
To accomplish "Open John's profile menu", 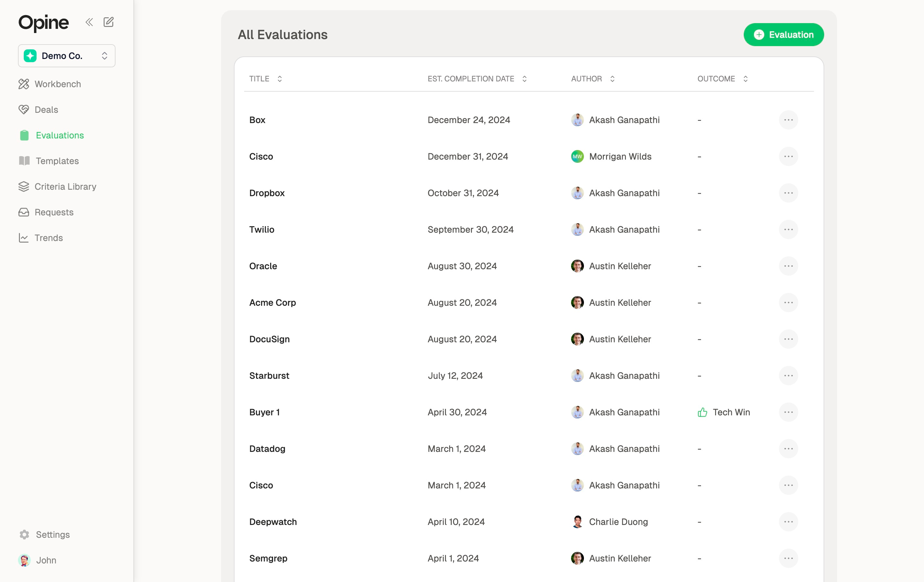I will tap(46, 560).
